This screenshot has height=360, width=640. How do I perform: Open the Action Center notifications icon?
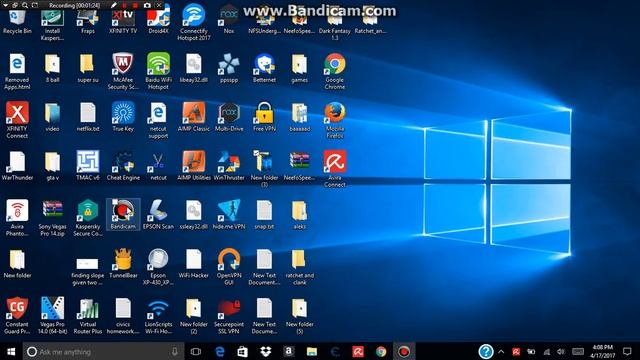coord(627,351)
